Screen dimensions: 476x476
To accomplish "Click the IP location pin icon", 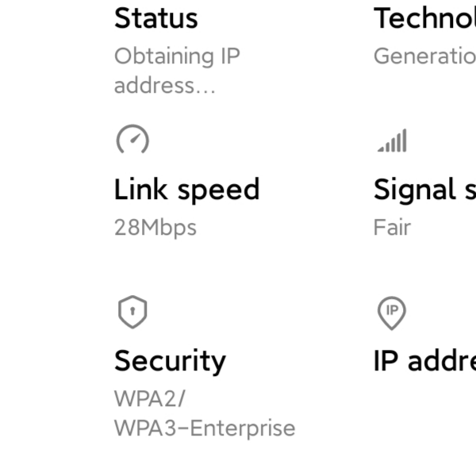I will tap(391, 312).
